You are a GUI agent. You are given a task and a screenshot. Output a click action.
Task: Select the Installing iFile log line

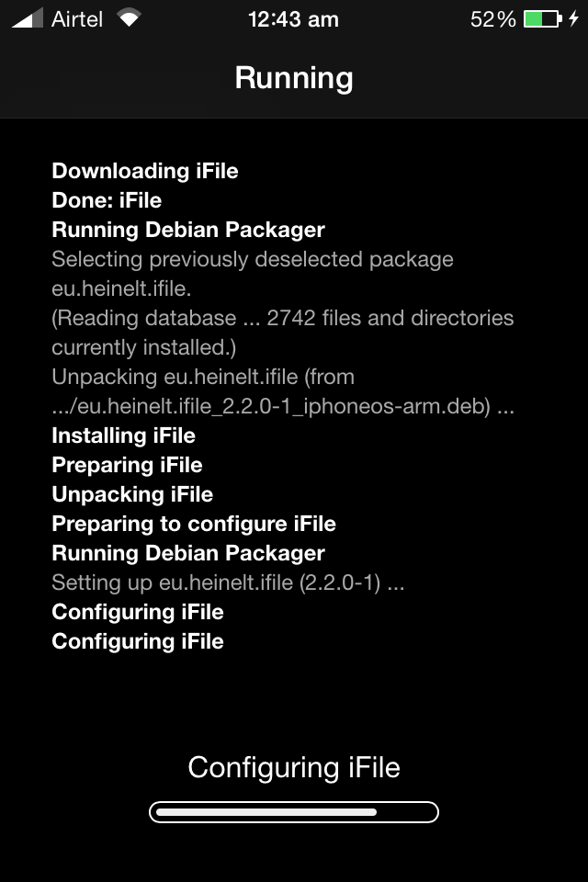tap(124, 435)
